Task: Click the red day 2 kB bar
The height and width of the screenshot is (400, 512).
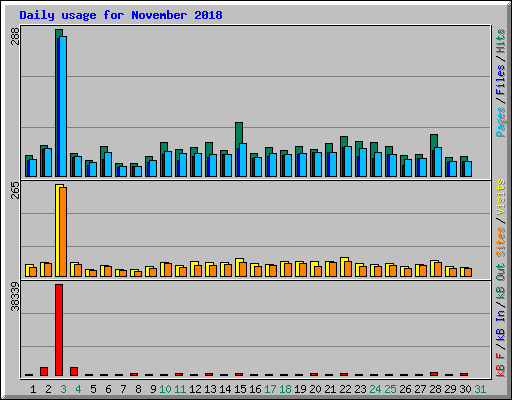Action: pos(44,371)
